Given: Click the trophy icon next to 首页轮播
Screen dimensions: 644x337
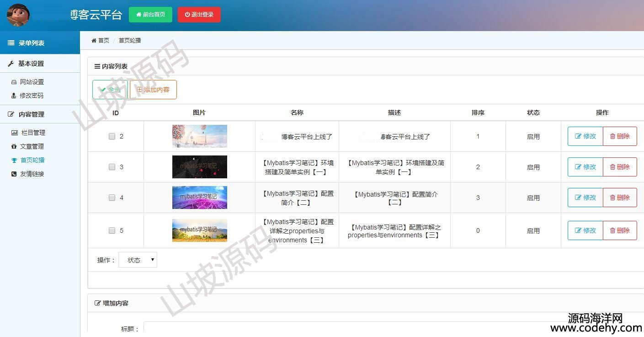Looking at the screenshot, I should [14, 160].
